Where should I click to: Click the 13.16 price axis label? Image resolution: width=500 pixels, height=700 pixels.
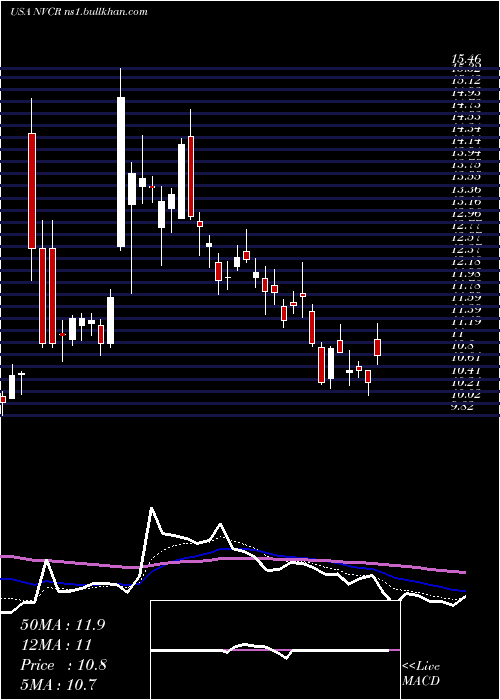466,202
